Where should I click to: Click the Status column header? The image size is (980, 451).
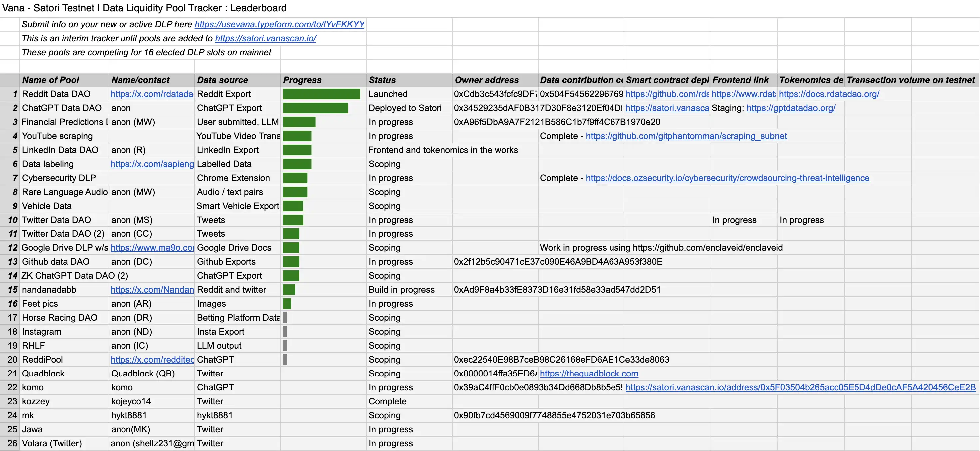click(382, 80)
